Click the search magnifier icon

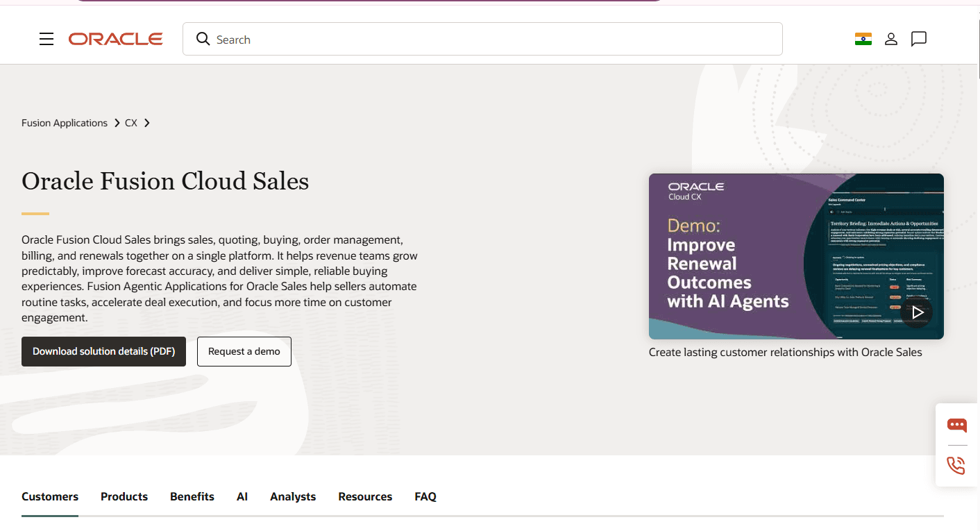tap(203, 39)
